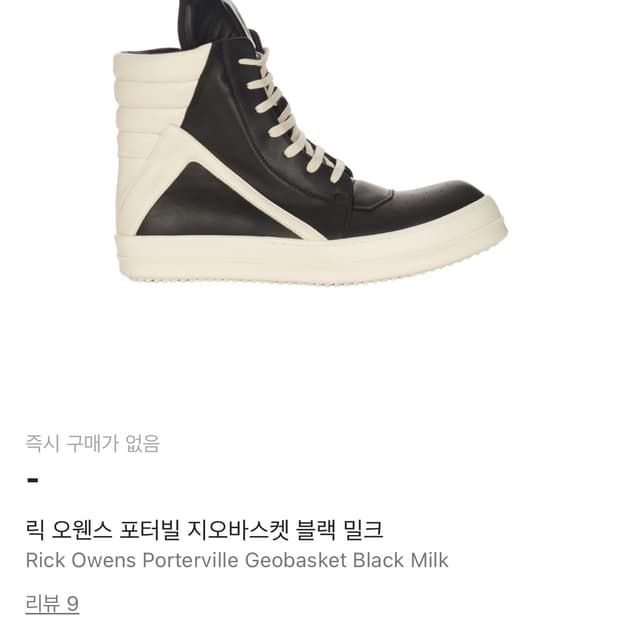Open the 리뷰 9 reviews link

(x=52, y=603)
